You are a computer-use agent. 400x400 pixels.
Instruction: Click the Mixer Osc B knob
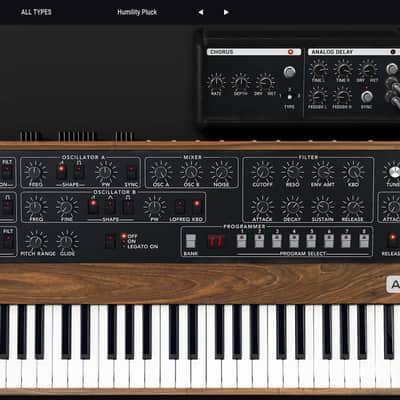click(x=191, y=172)
